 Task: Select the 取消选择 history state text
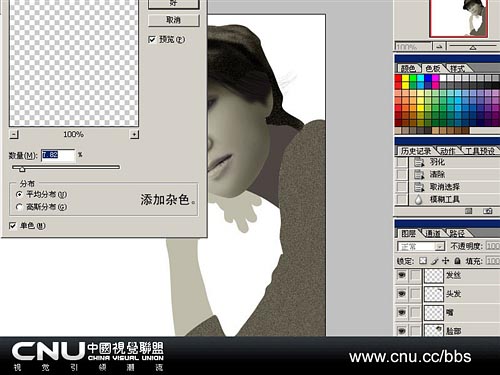tap(445, 187)
